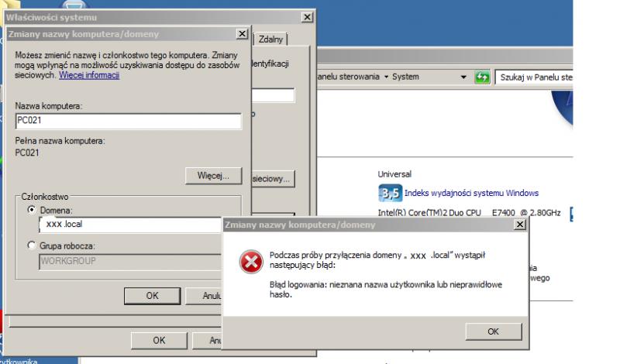Select the Domena radio button
The height and width of the screenshot is (364, 620).
[x=31, y=210]
